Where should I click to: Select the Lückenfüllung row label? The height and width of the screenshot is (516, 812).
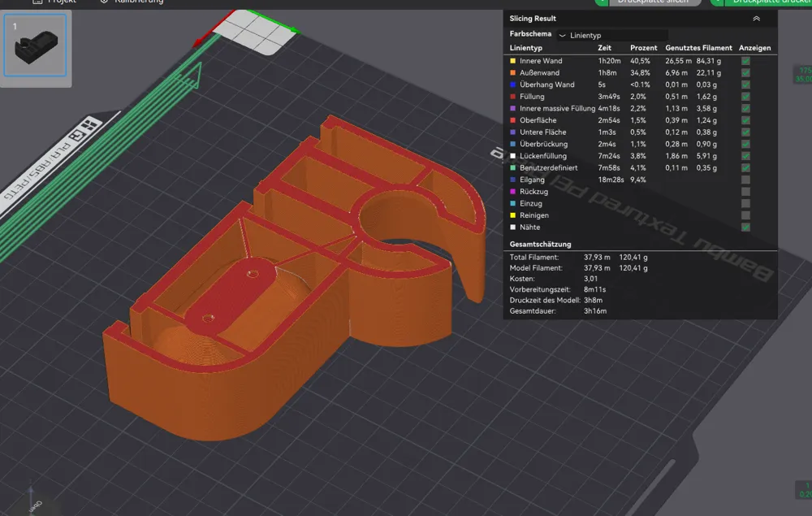point(542,156)
